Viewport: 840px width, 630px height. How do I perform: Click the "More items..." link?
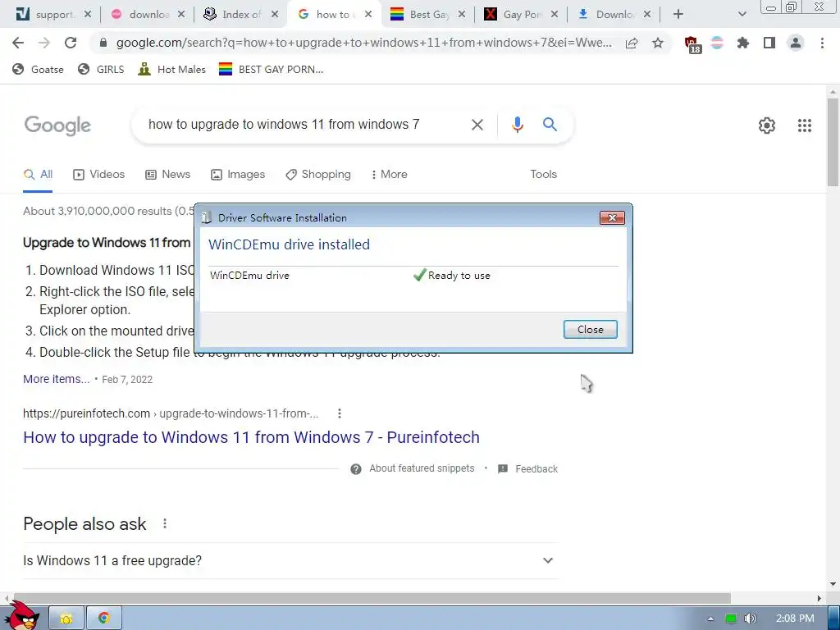click(57, 379)
